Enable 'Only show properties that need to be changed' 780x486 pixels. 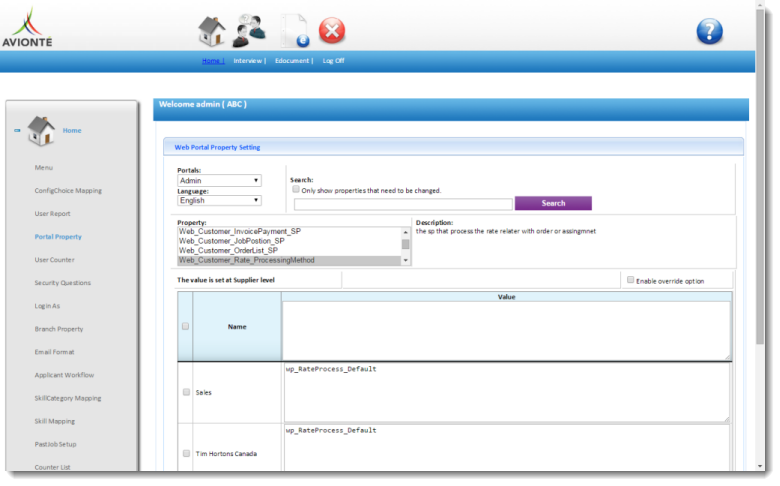pyautogui.click(x=296, y=189)
